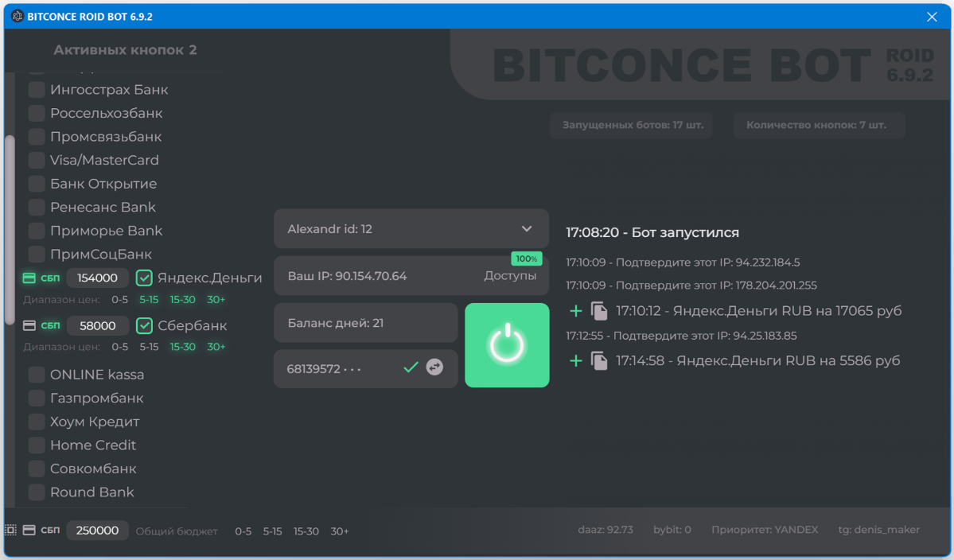Click the card icon in the Общий бюджет bar
954x560 pixels.
[x=29, y=531]
